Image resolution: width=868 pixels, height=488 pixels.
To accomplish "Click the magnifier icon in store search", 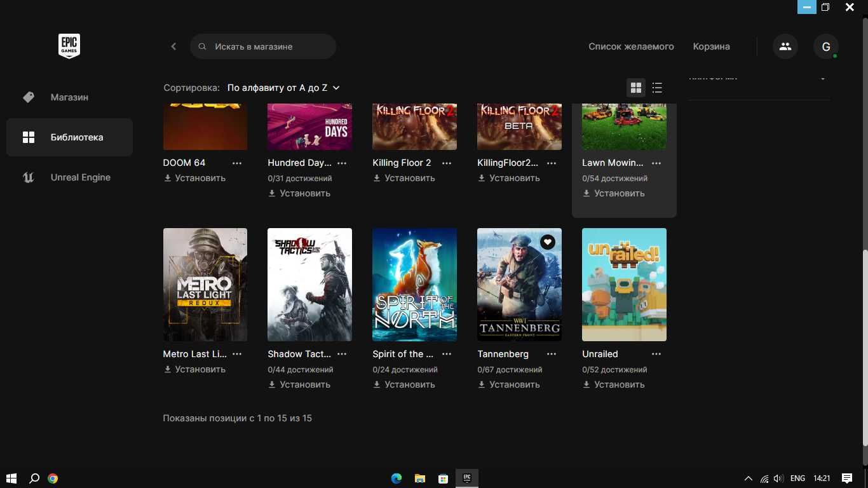I will [202, 46].
